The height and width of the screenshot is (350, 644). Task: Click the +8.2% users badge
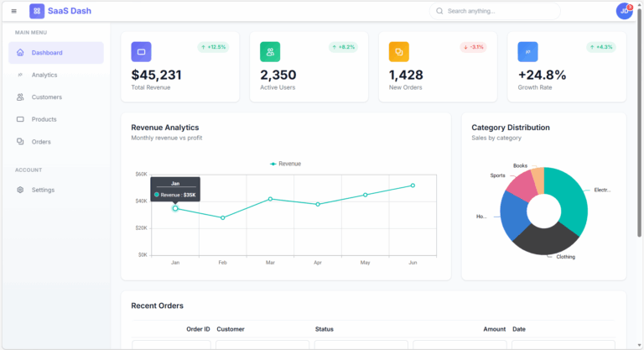pyautogui.click(x=343, y=47)
